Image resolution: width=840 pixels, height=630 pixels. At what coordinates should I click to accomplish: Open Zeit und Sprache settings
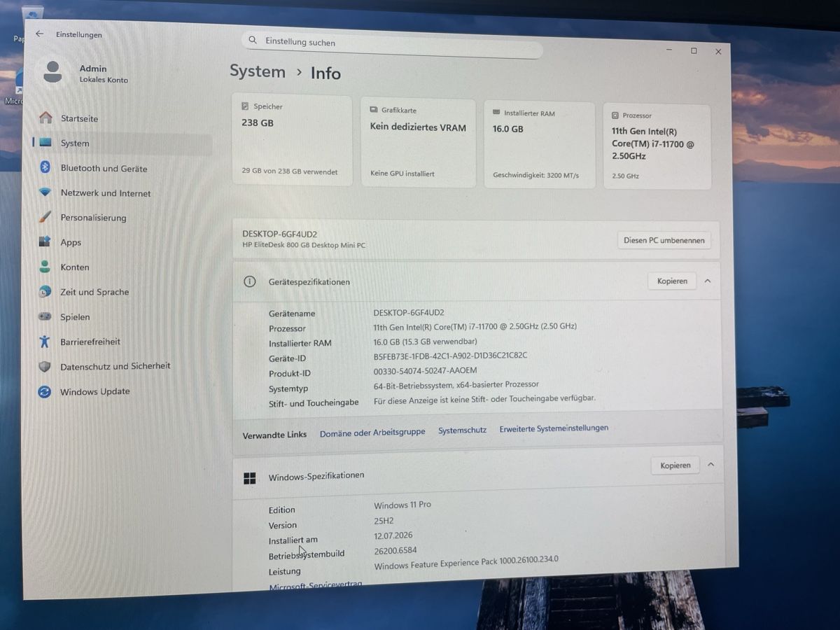(x=94, y=292)
